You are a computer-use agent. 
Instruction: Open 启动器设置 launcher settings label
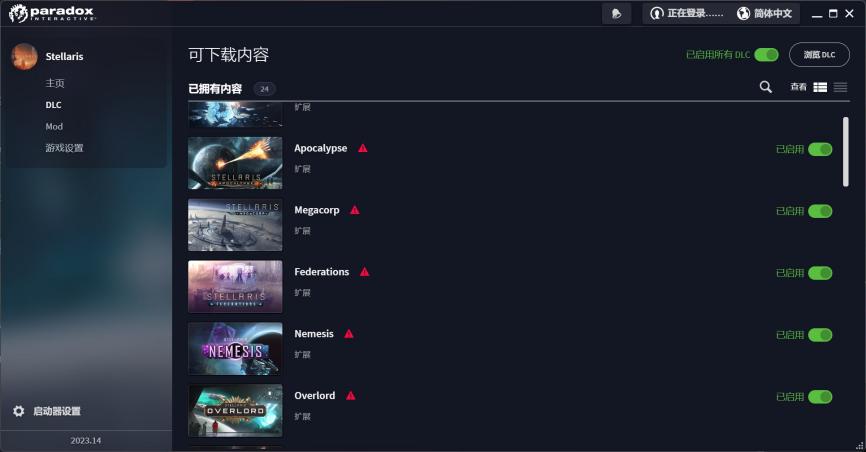pos(57,411)
